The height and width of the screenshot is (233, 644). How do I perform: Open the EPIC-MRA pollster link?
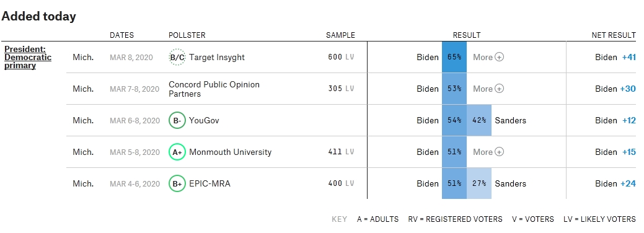210,183
